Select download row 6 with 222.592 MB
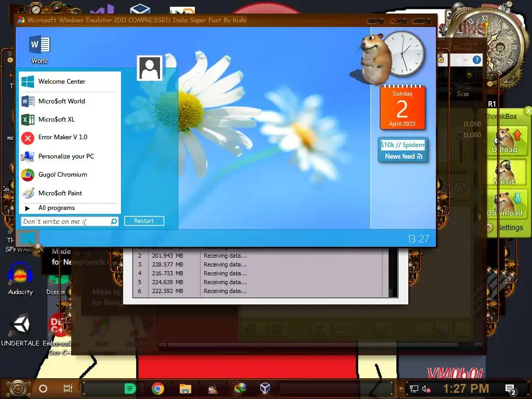The width and height of the screenshot is (532, 399). point(258,291)
